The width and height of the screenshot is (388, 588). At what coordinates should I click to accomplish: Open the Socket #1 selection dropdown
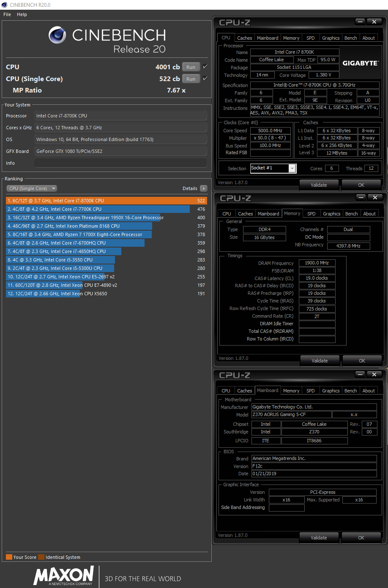273,168
